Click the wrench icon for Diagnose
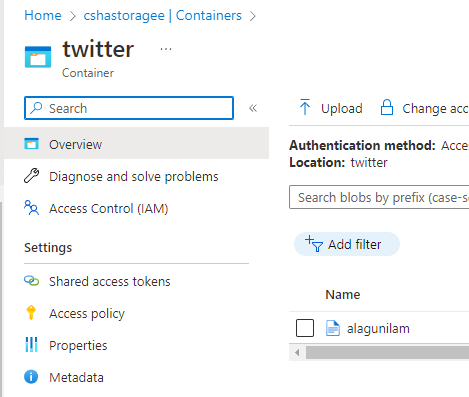 (x=32, y=176)
